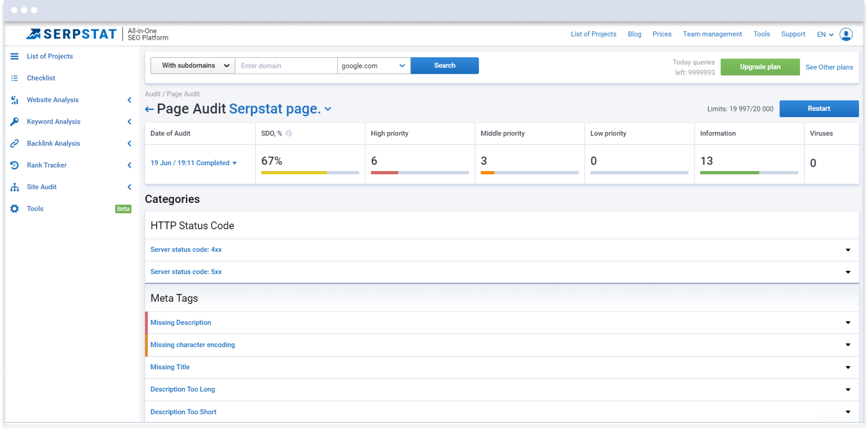
Task: Expand the Backlink Analysis sidebar section
Action: (129, 143)
